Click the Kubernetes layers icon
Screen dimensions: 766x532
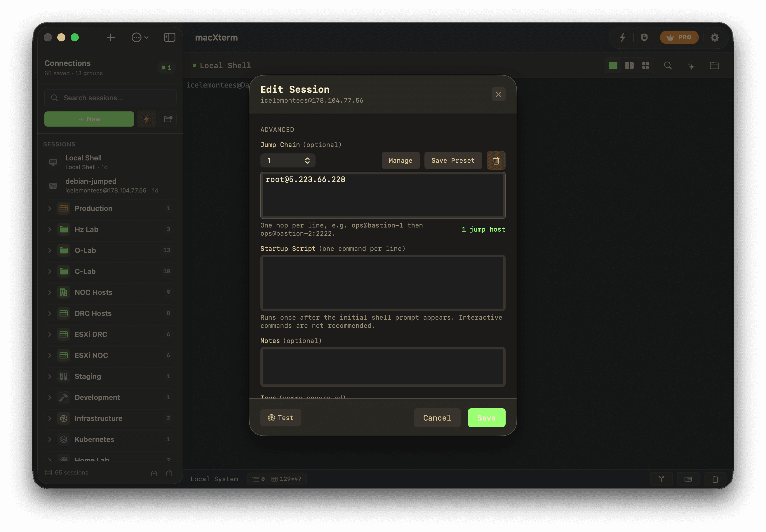point(63,439)
